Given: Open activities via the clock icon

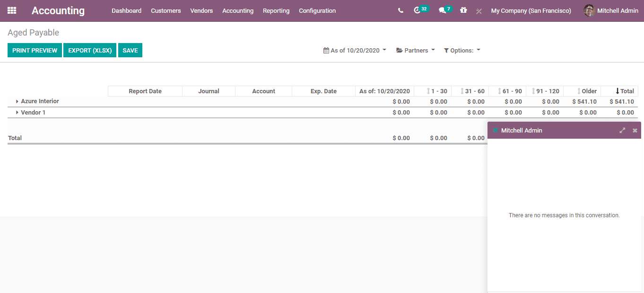Looking at the screenshot, I should [418, 10].
